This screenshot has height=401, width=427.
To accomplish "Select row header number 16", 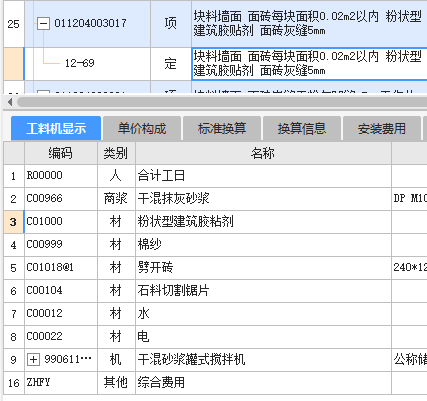I will click(14, 383).
